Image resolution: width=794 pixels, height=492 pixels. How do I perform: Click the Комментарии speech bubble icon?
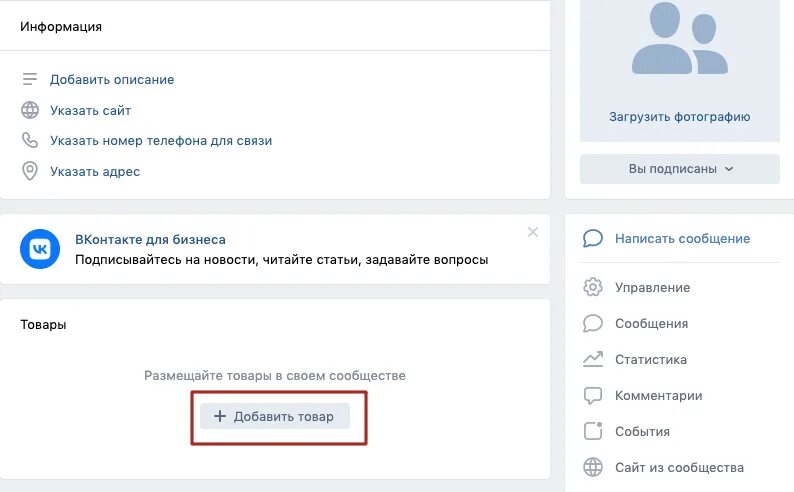point(593,395)
